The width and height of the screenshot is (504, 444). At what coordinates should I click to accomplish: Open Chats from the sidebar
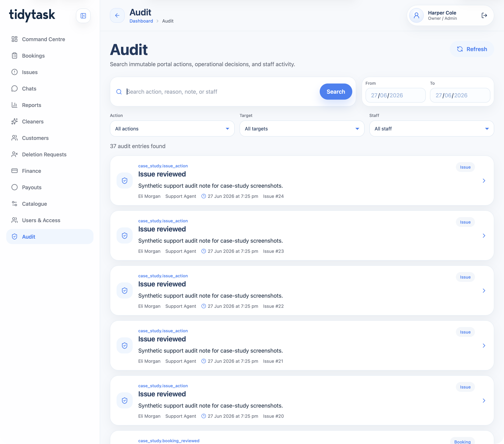[50, 89]
